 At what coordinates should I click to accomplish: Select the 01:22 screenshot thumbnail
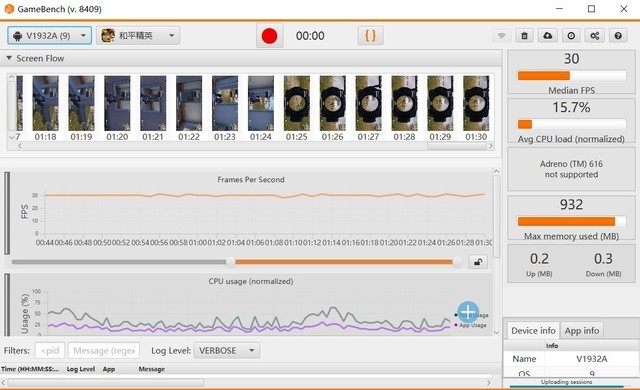189,103
